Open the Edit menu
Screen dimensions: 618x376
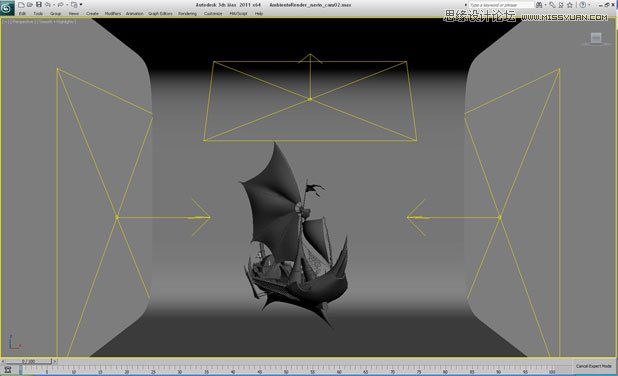point(22,13)
